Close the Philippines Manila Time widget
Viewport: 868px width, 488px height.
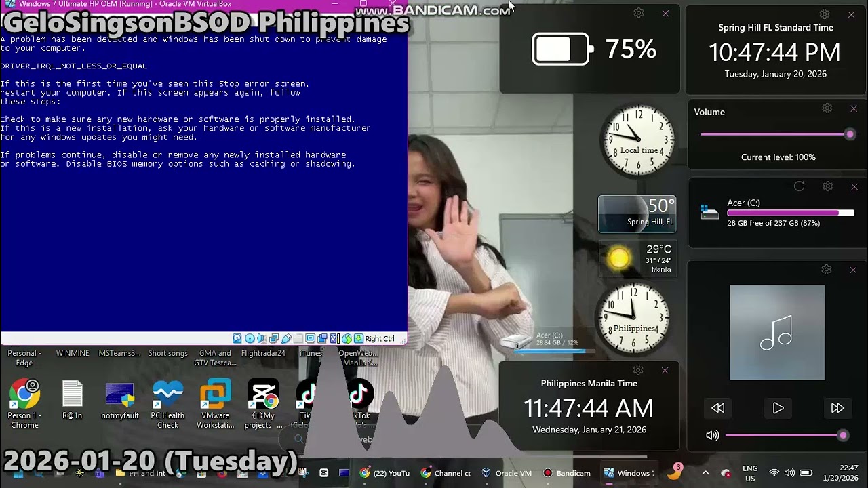tap(665, 370)
